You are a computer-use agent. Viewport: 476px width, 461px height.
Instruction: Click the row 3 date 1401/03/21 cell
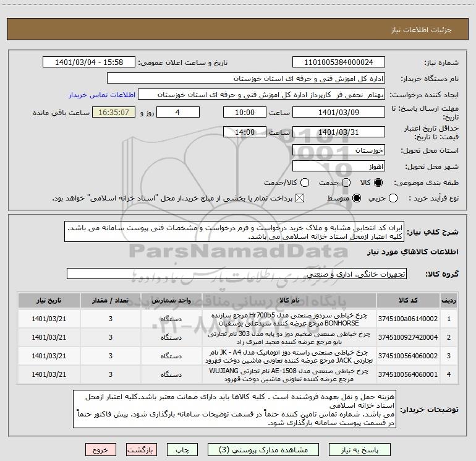click(49, 356)
